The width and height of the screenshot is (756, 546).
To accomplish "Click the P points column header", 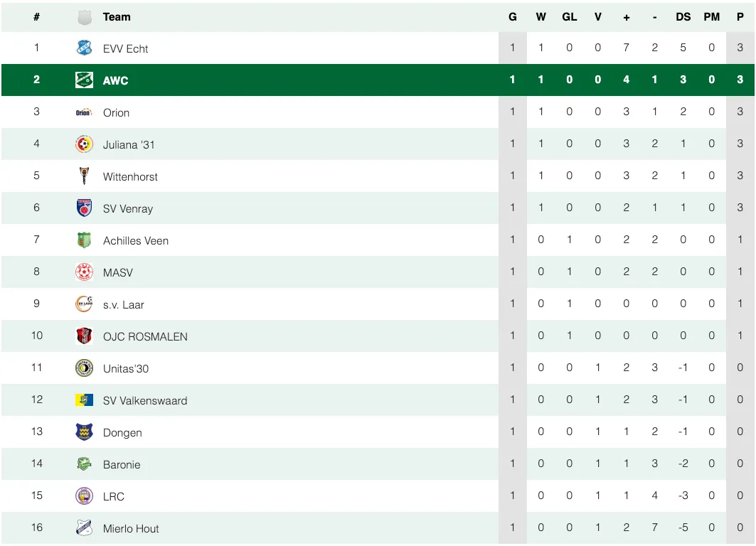I will pos(740,17).
